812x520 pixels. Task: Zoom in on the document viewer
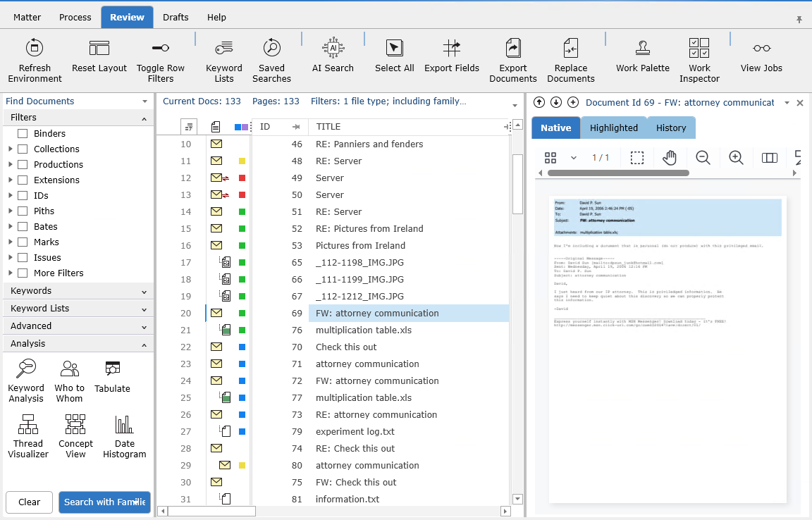(x=736, y=157)
